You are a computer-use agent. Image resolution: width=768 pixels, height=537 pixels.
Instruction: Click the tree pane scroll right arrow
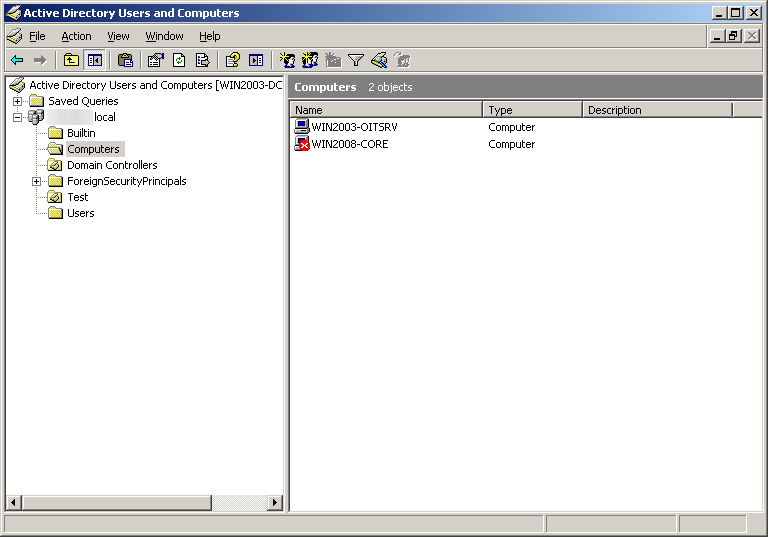(x=275, y=502)
